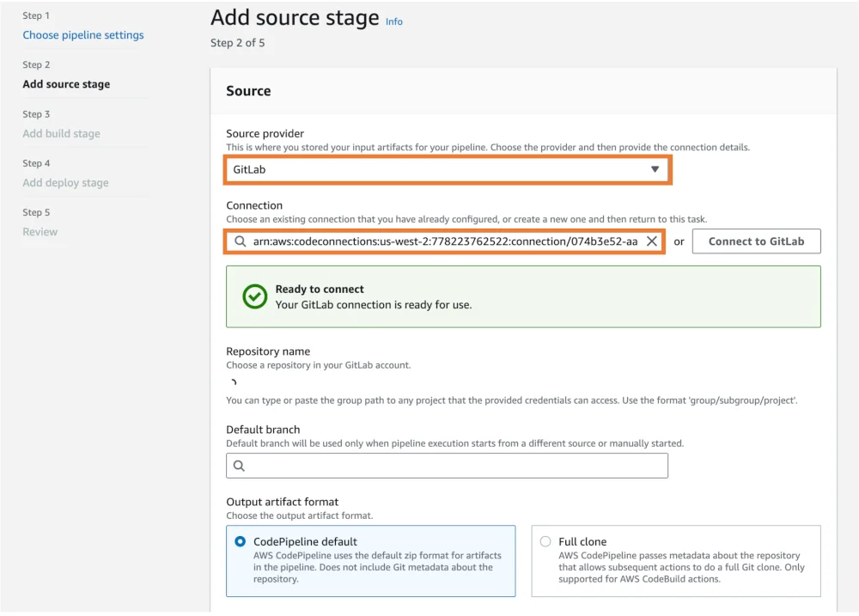Click the Source section header
This screenshot has width=859, height=616.
[x=249, y=91]
